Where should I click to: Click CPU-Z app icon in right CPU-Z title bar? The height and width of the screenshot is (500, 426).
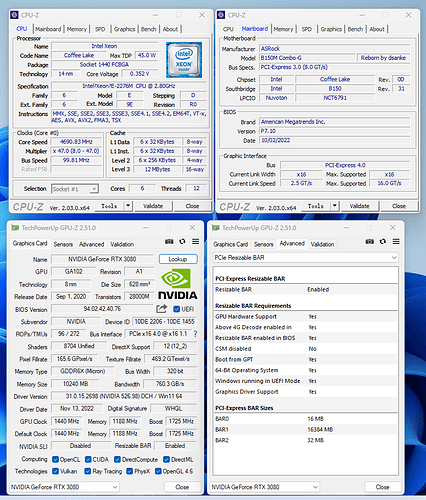[x=221, y=15]
